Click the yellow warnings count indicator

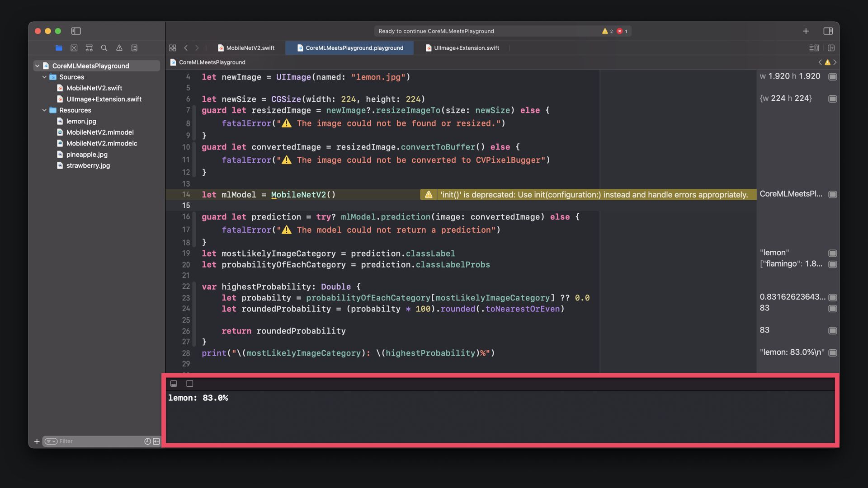tap(607, 31)
